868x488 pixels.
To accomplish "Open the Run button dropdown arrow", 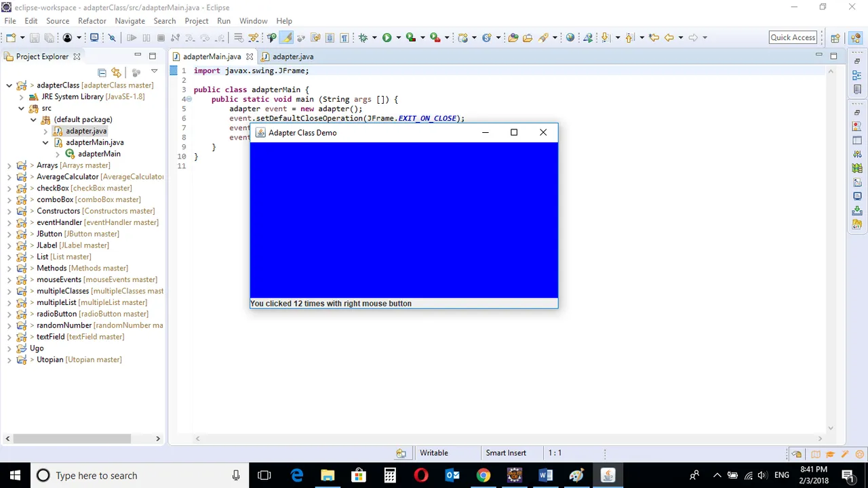I will (398, 38).
